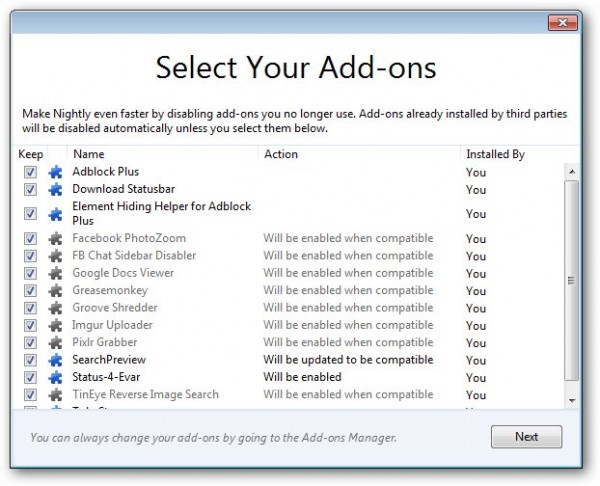Screen dimensions: 600x486
Task: Select the Pixlr Grabber name text
Action: pos(104,342)
